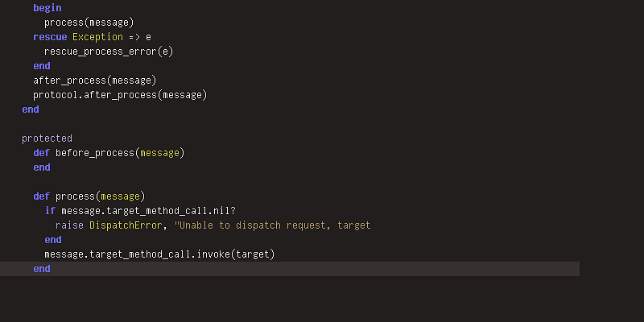The width and height of the screenshot is (644, 322).
Task: Place cursor on process(message) call inside begin
Action: pos(89,23)
